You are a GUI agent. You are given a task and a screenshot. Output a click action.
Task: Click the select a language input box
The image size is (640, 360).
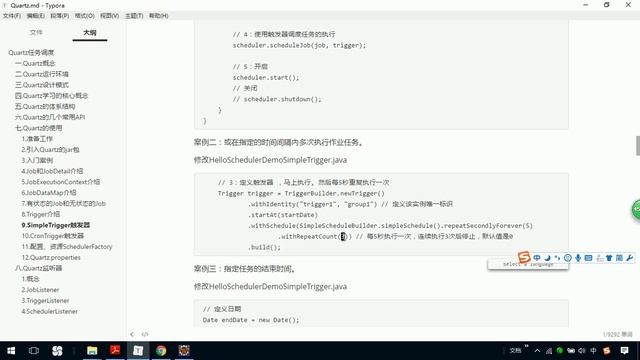coord(527,265)
